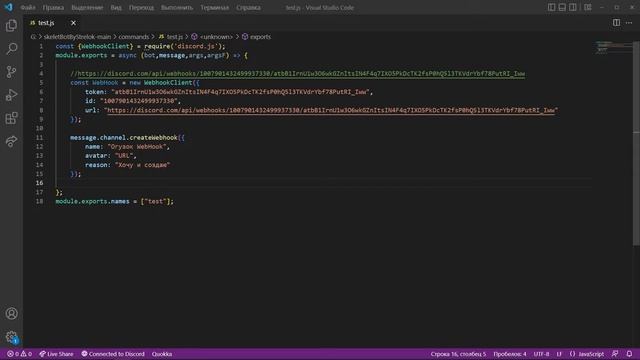Click the "URL" avatar string

coord(124,156)
